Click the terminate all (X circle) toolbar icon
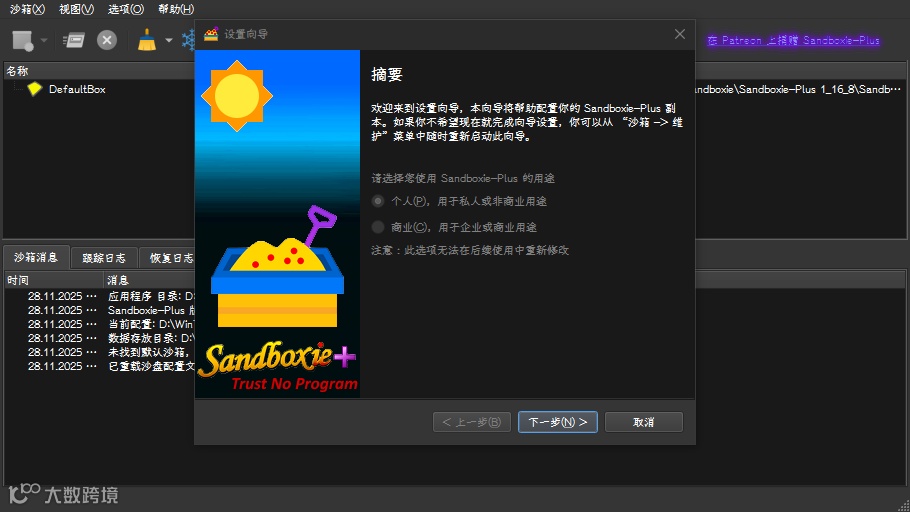This screenshot has width=910, height=512. (x=107, y=40)
